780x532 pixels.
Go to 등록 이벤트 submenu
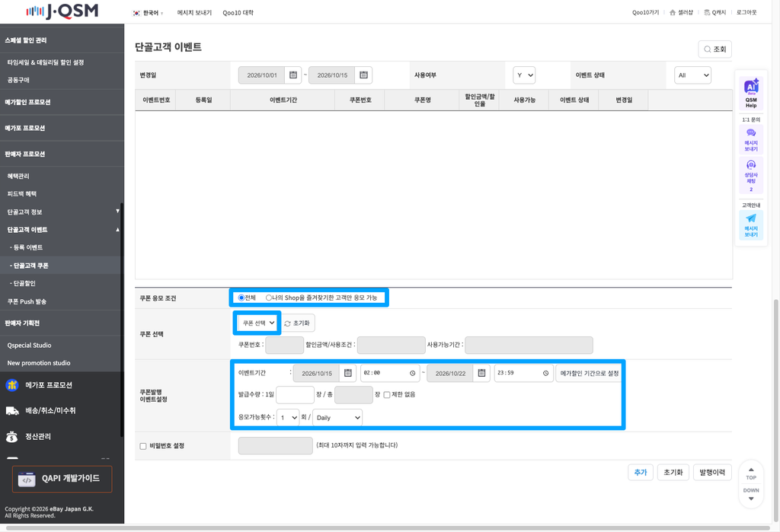(27, 247)
